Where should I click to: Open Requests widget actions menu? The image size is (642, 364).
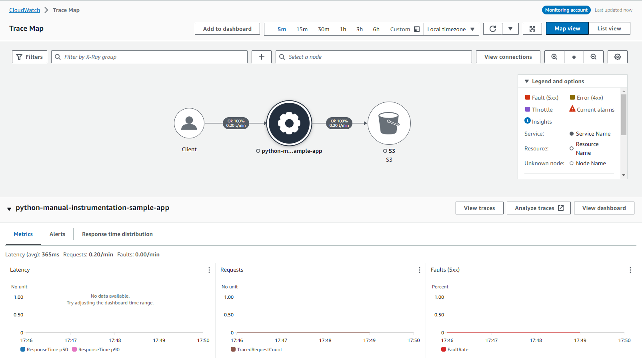420,270
